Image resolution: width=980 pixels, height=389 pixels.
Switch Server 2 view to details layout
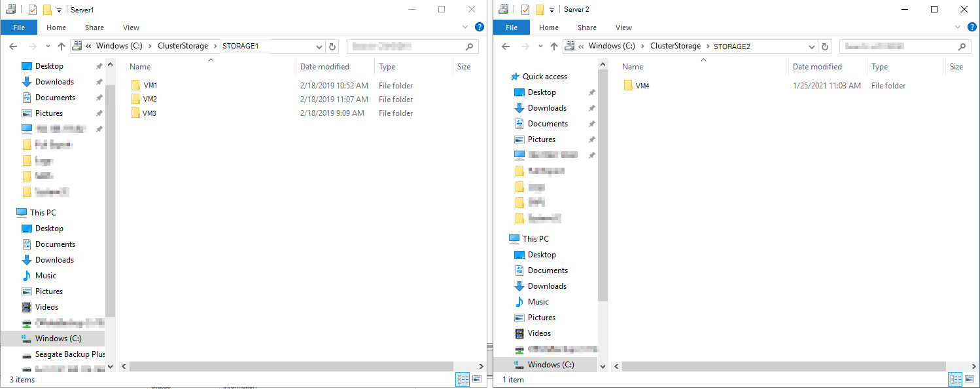tap(955, 379)
